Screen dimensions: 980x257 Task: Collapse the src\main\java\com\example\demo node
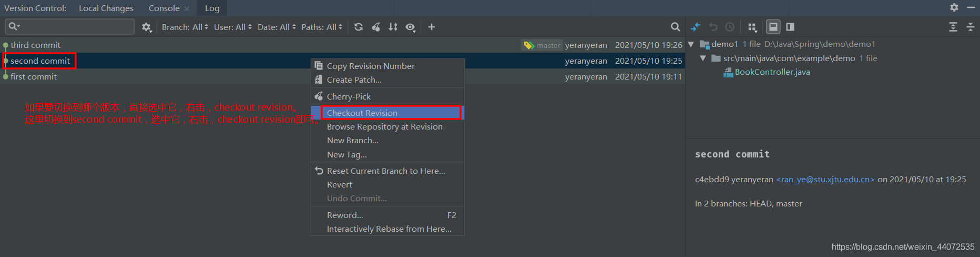(703, 58)
